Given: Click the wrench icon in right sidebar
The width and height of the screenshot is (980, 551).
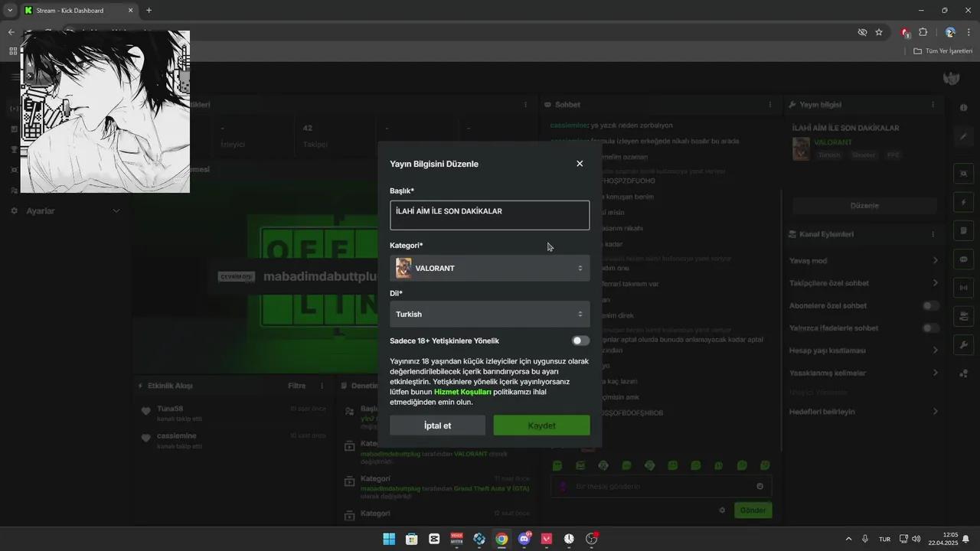Looking at the screenshot, I should click(963, 345).
